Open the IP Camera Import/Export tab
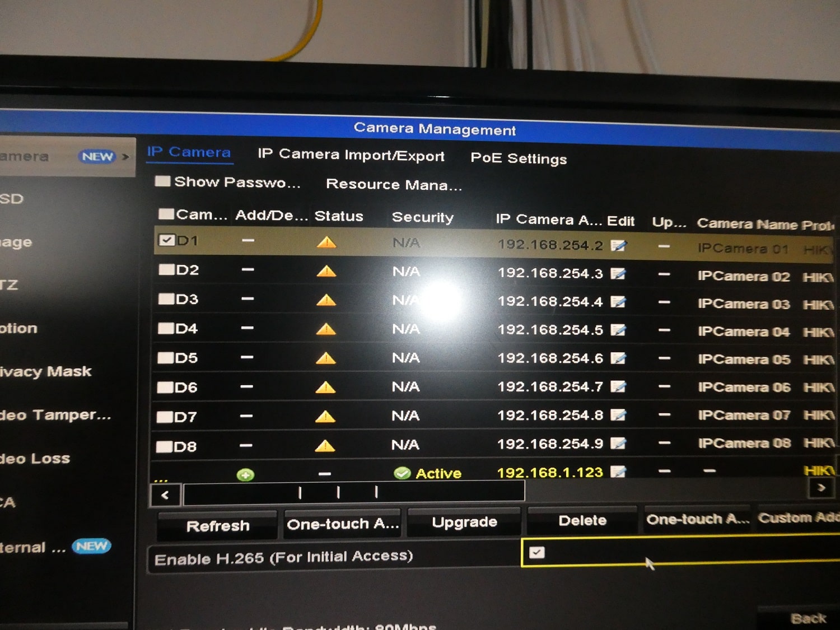 351,155
